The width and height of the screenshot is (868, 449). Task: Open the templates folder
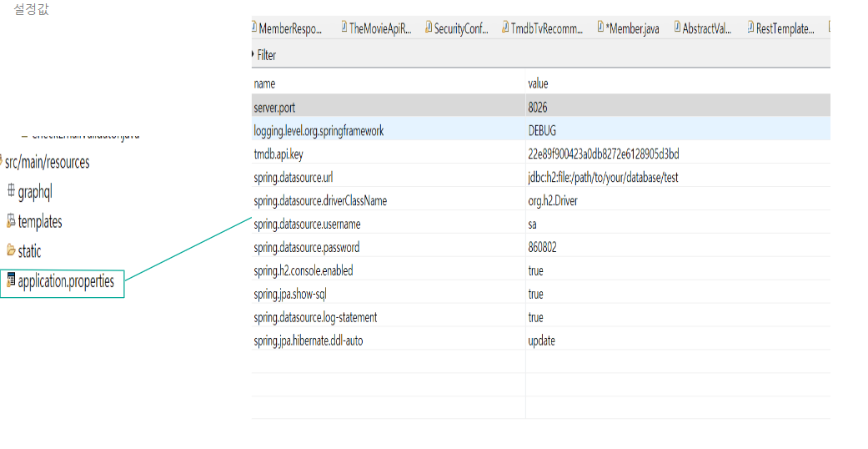(x=40, y=222)
